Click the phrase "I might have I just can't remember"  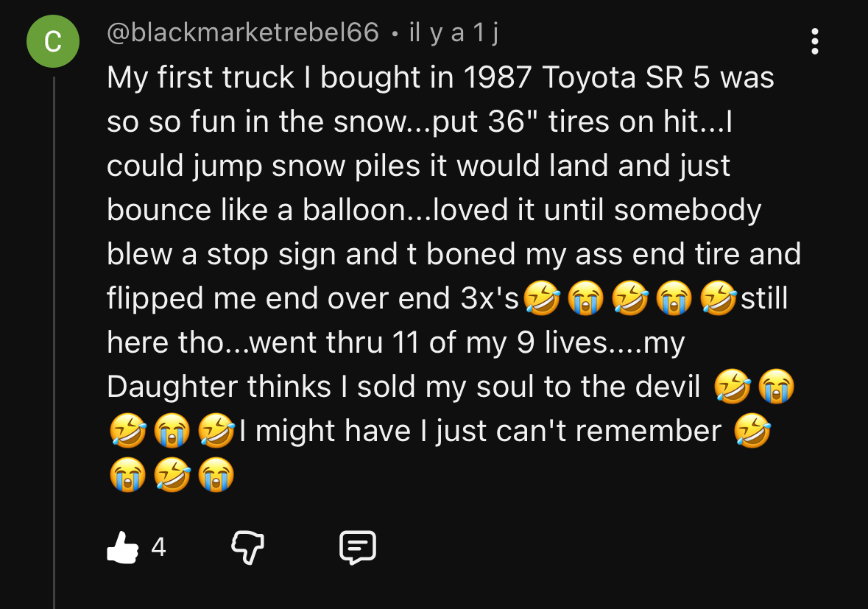479,432
